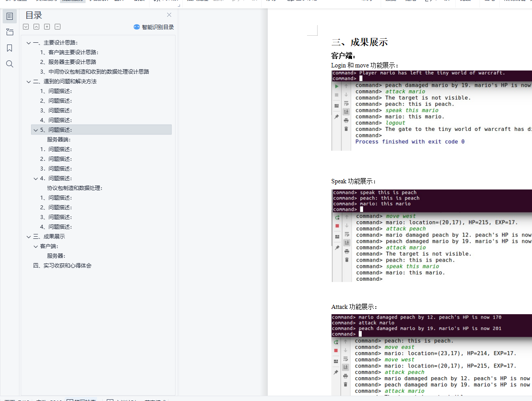Select console screenshot below Speak 功能展示
The height and width of the screenshot is (401, 532).
click(x=431, y=236)
